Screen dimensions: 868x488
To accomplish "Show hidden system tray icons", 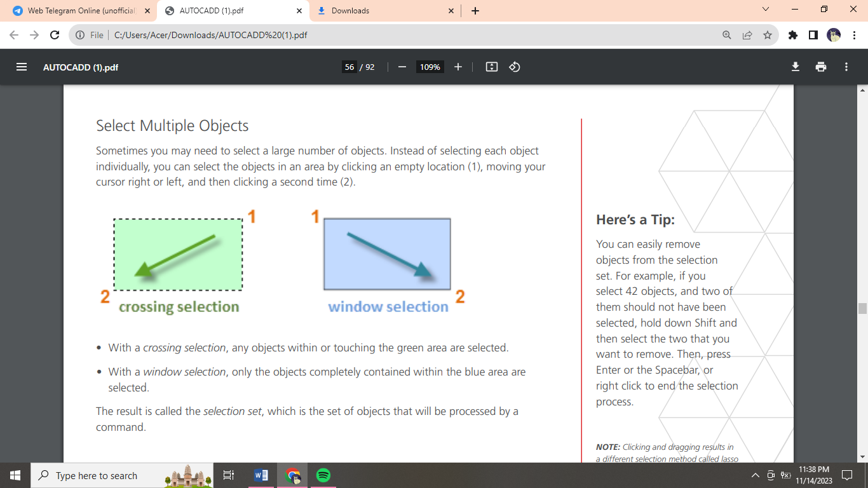I will (x=755, y=475).
